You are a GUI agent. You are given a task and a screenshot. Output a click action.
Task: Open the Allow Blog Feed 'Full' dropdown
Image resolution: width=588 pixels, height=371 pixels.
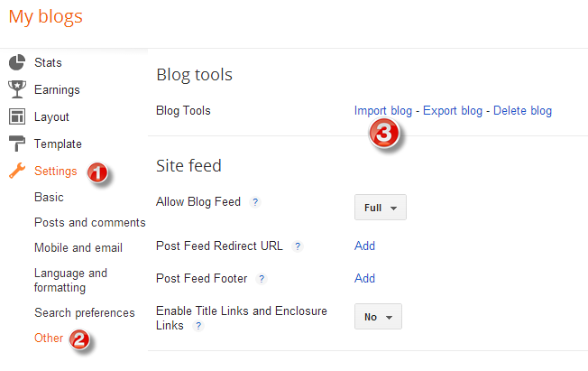[380, 208]
